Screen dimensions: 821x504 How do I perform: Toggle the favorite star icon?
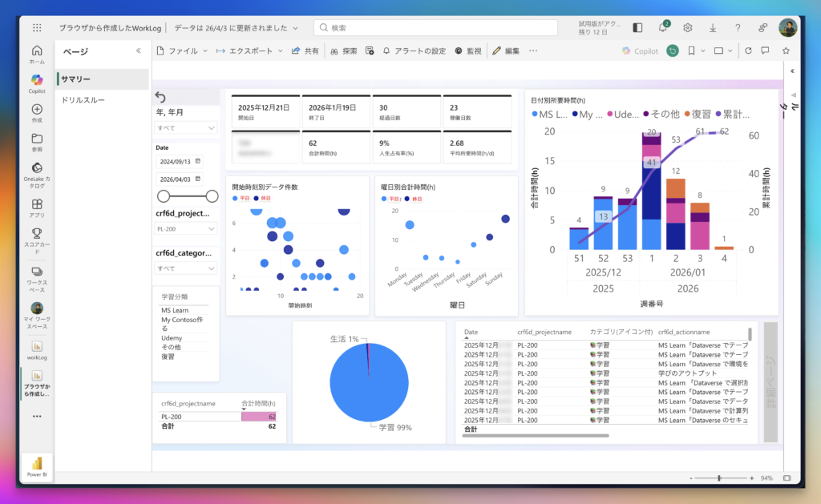(786, 50)
